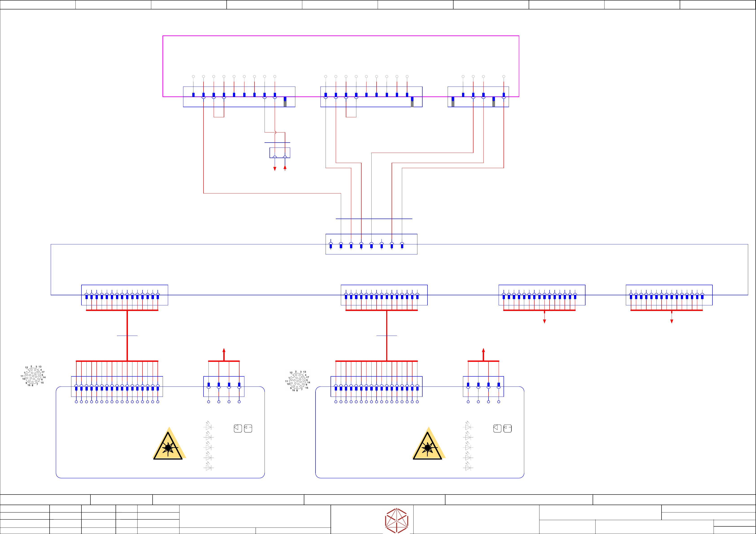Select the topmost LED symbol in left device

click(209, 426)
